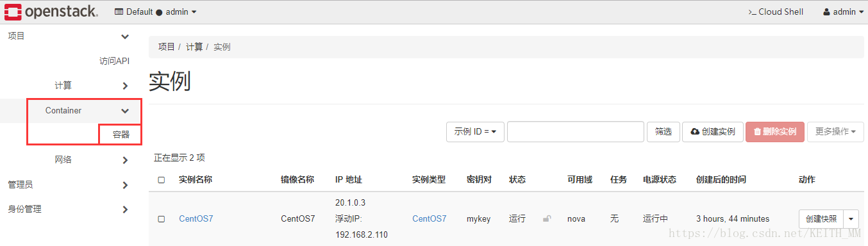Click the 实例类型 column header
The width and height of the screenshot is (868, 246).
(429, 180)
